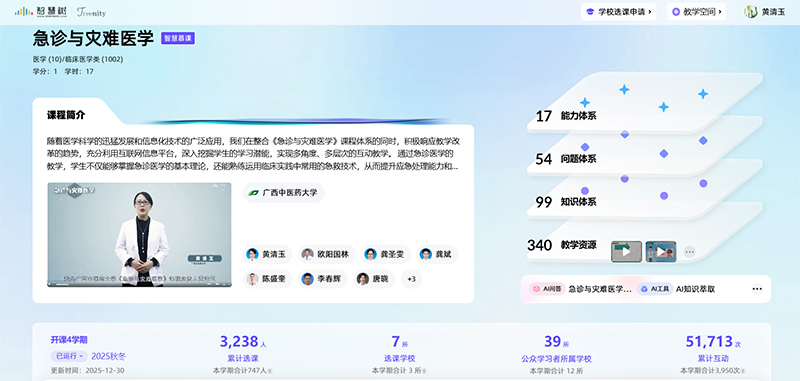Open teacher 李春辉 chip
Image resolution: width=800 pixels, height=381 pixels.
coord(322,279)
